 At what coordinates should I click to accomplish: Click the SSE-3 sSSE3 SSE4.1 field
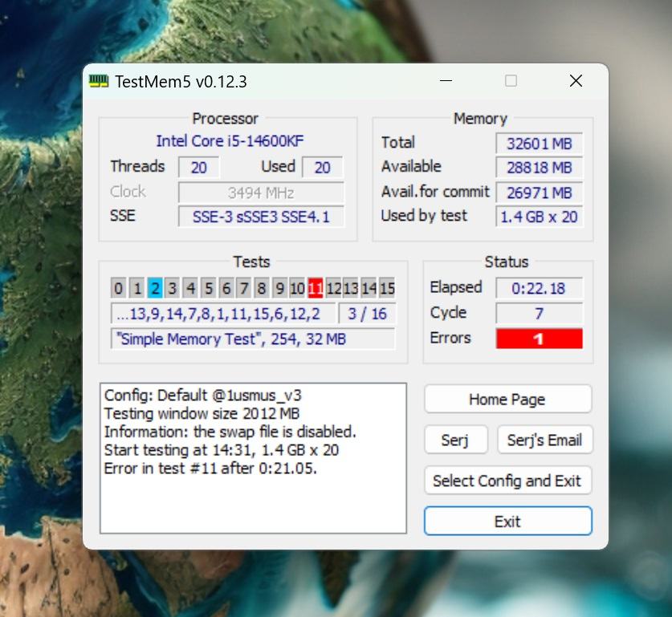tap(261, 217)
